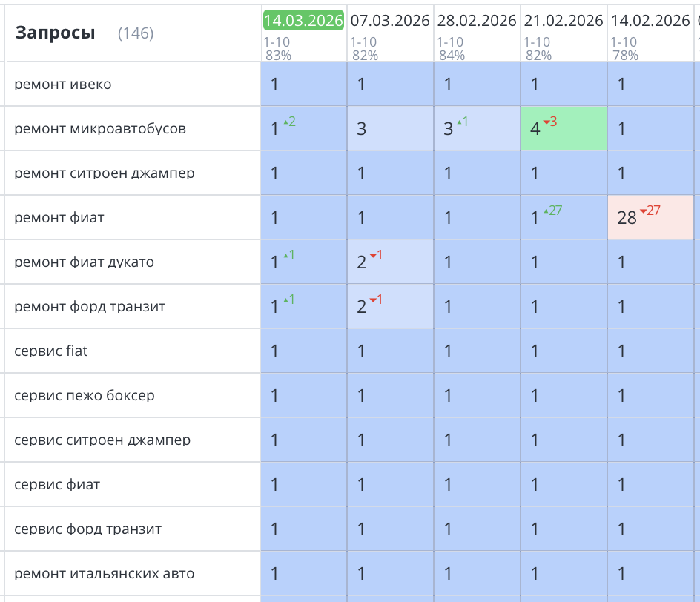Click the green highlighted cell with position 4
This screenshot has height=602, width=700.
point(564,129)
